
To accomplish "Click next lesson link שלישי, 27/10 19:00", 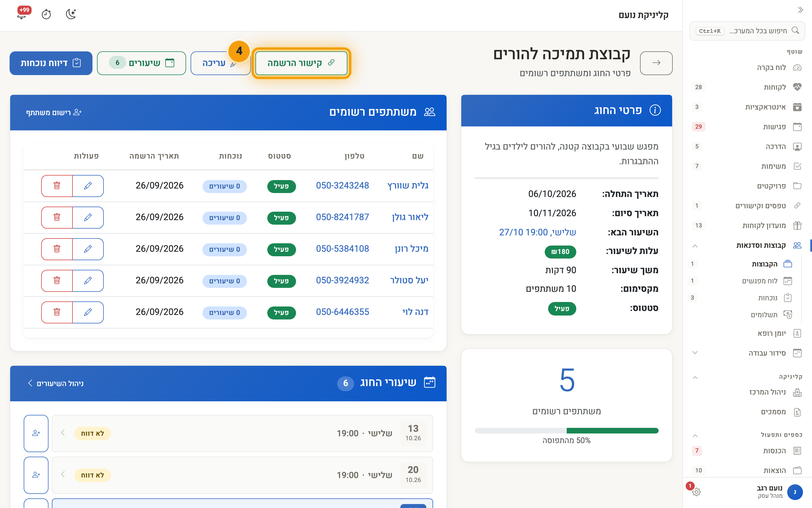I will 538,232.
